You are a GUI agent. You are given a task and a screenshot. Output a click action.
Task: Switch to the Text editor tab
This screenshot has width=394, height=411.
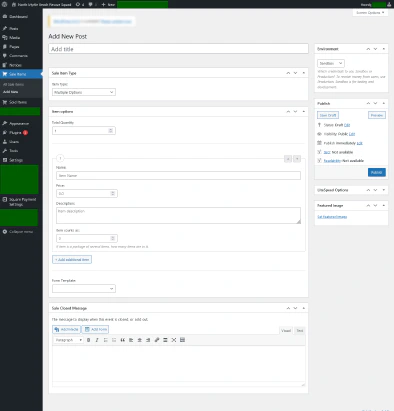point(300,331)
